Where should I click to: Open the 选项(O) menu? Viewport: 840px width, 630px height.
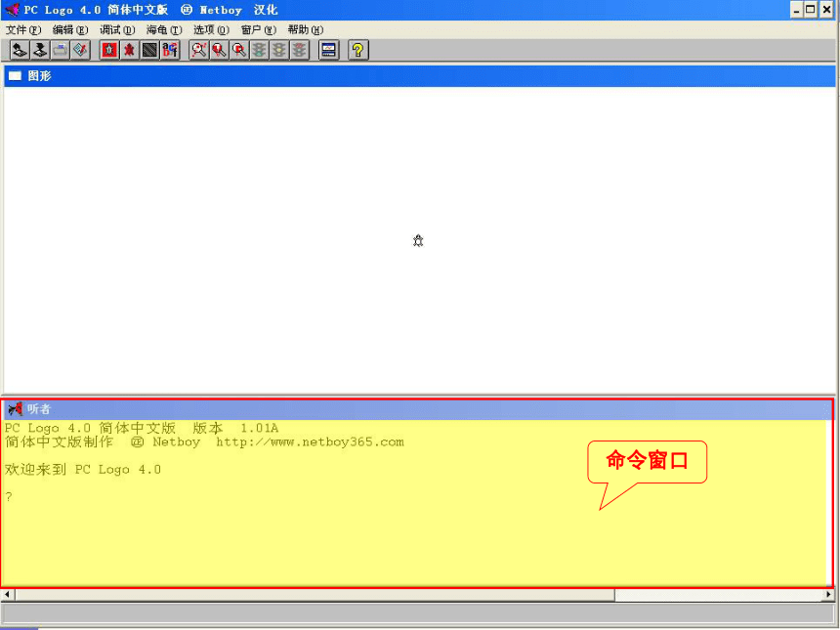coord(212,30)
